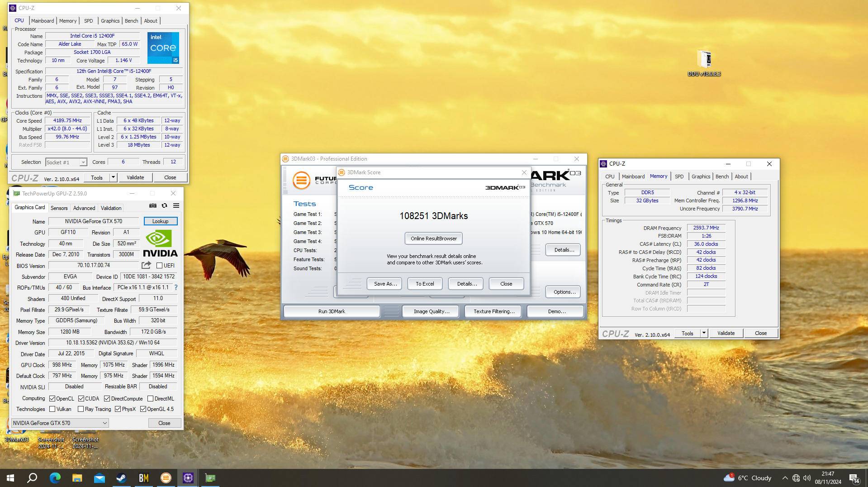Switch to SPD tab in right CPU-Z
This screenshot has width=868, height=487.
pyautogui.click(x=679, y=177)
